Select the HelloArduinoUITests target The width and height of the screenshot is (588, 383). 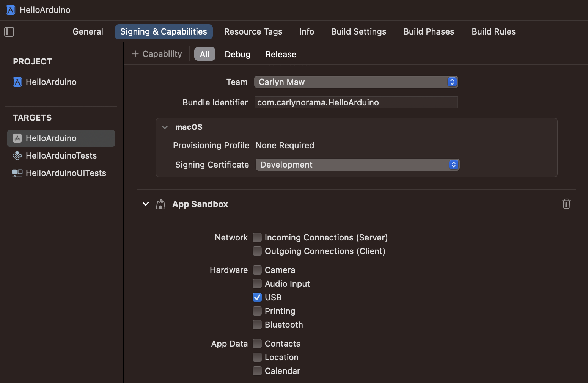(x=59, y=173)
